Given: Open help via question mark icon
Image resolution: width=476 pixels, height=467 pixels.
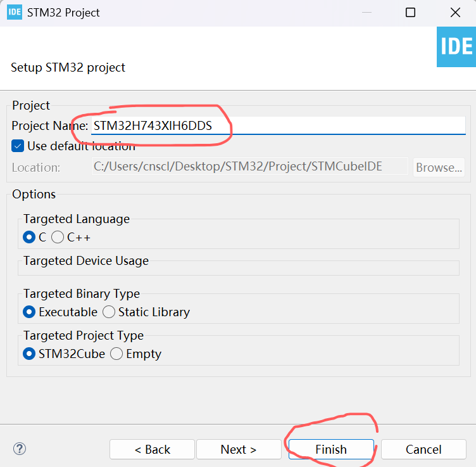Looking at the screenshot, I should [20, 449].
